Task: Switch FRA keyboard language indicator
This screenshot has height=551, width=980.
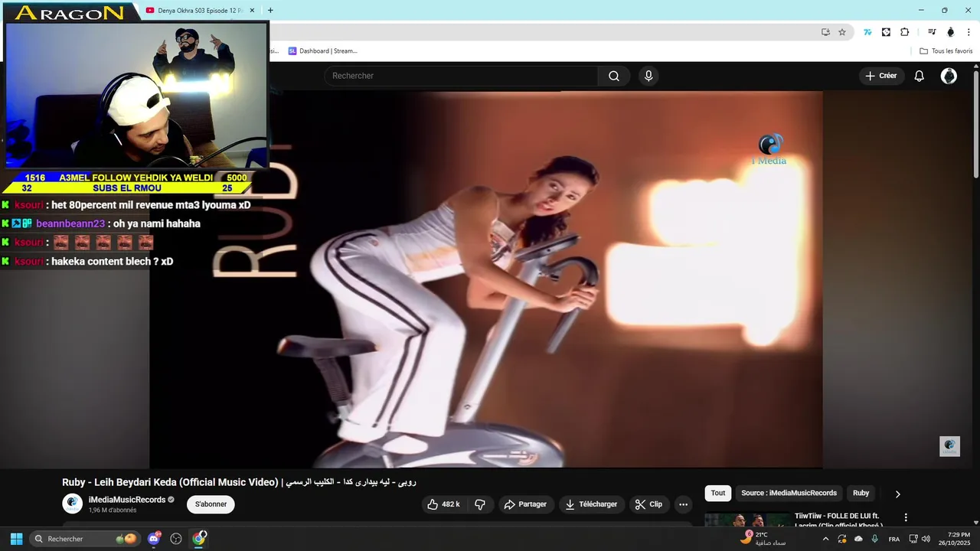Action: [x=894, y=539]
